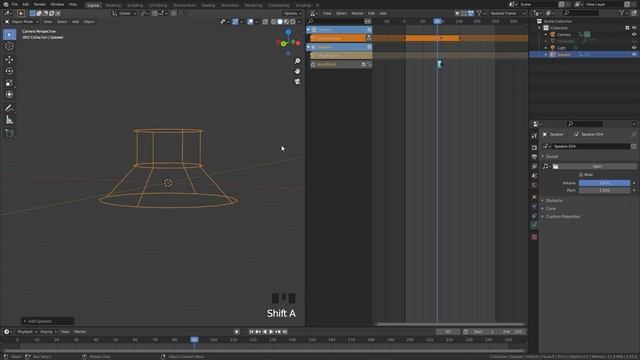Toggle visibility of the Light object

click(x=634, y=48)
